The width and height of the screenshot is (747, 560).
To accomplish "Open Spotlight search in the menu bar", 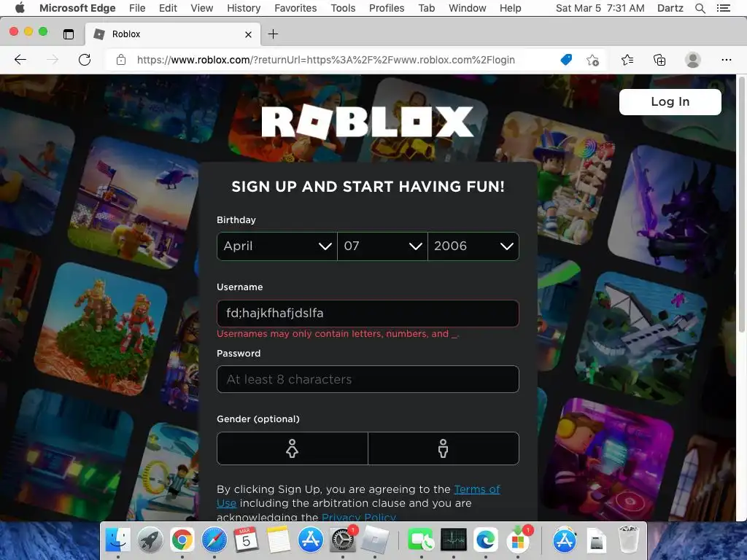I will tap(700, 8).
